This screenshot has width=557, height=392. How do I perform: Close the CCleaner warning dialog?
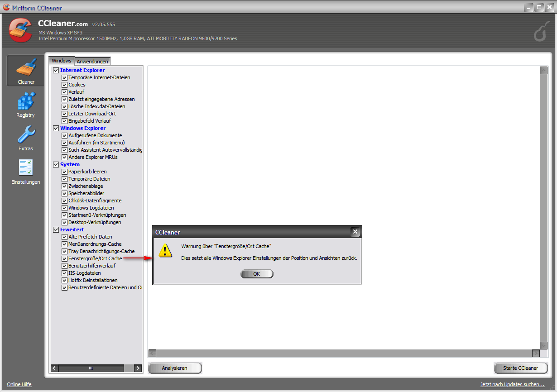point(355,232)
